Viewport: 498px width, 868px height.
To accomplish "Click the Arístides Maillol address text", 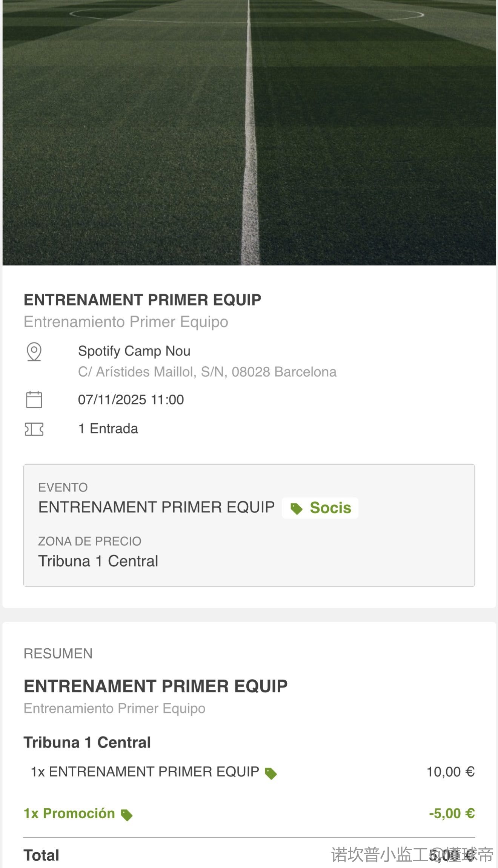I will (x=207, y=372).
